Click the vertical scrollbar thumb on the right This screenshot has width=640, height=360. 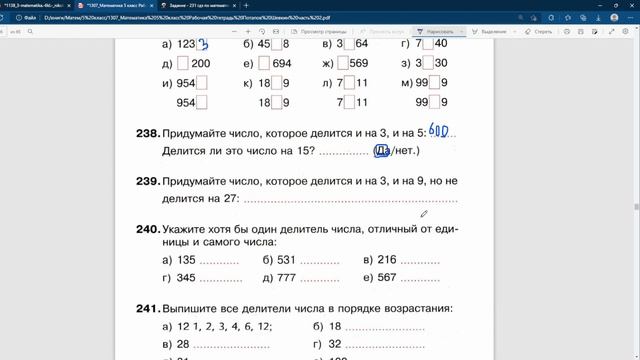tap(637, 207)
